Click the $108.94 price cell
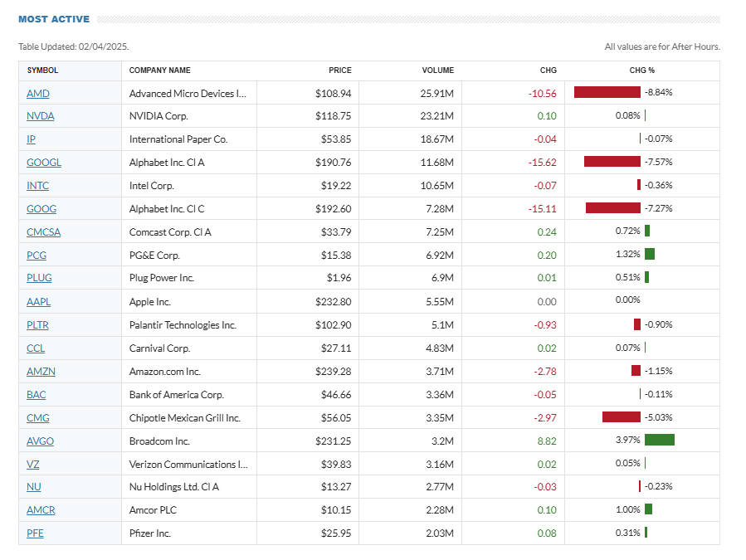Screen dimensions: 746x560 (x=333, y=94)
